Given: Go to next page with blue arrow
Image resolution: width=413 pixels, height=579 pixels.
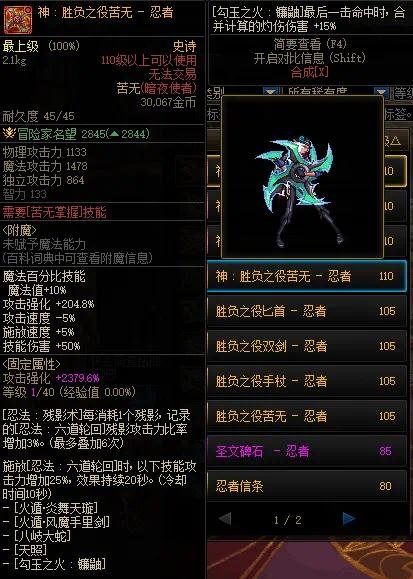Looking at the screenshot, I should coord(349,519).
